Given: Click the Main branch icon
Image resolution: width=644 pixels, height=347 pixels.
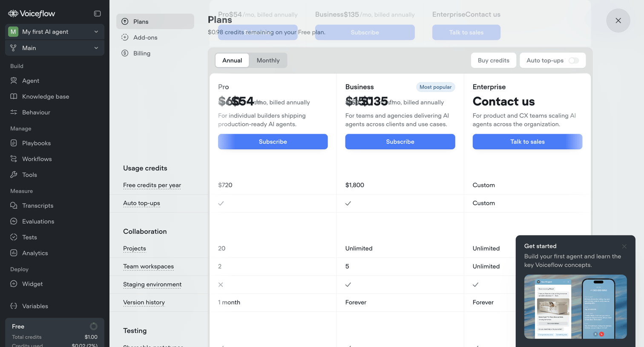Looking at the screenshot, I should pyautogui.click(x=13, y=48).
